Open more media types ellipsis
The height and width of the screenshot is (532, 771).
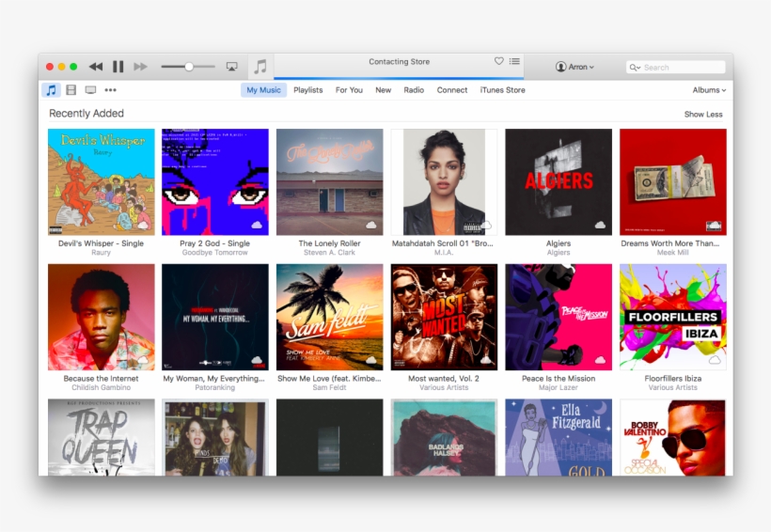click(111, 90)
